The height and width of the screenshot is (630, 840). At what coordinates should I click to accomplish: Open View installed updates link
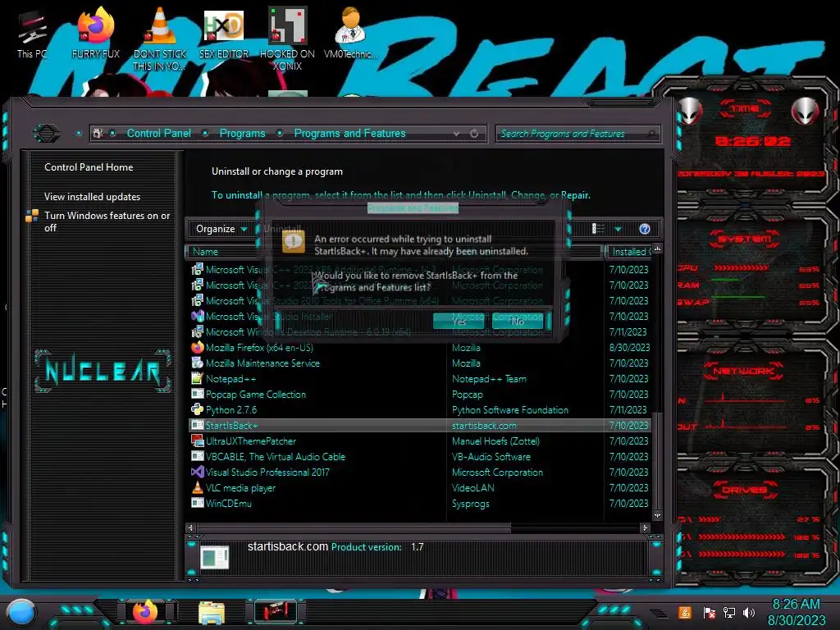92,197
